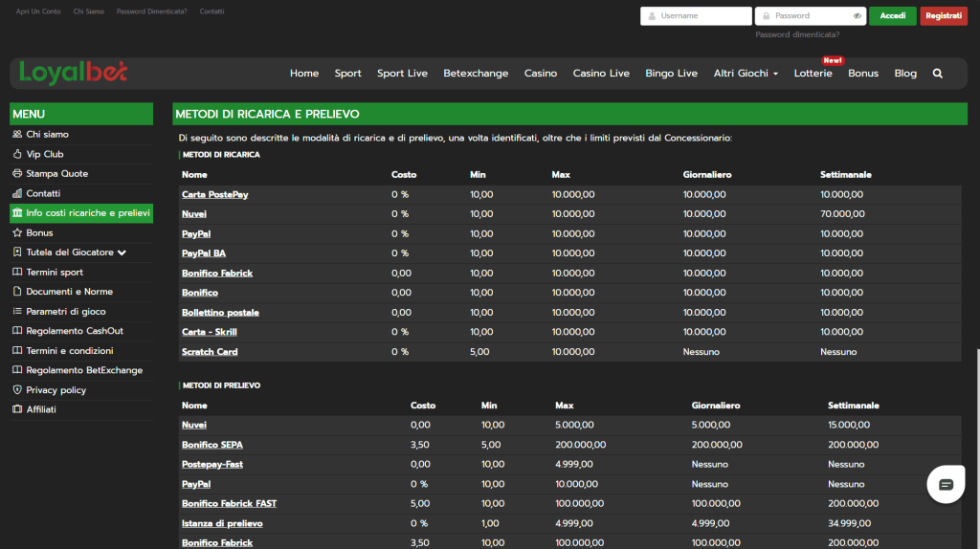Click the Loyalbet logo
Image resolution: width=980 pixels, height=549 pixels.
[73, 73]
